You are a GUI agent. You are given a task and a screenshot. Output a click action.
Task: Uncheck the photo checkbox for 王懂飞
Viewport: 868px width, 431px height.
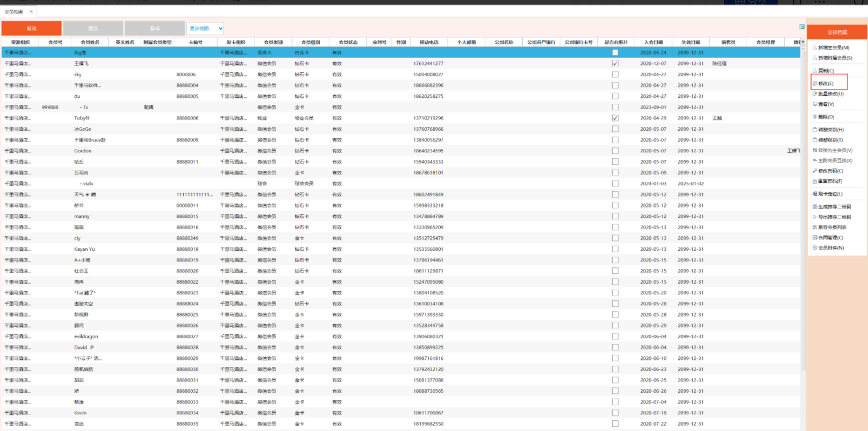(615, 63)
